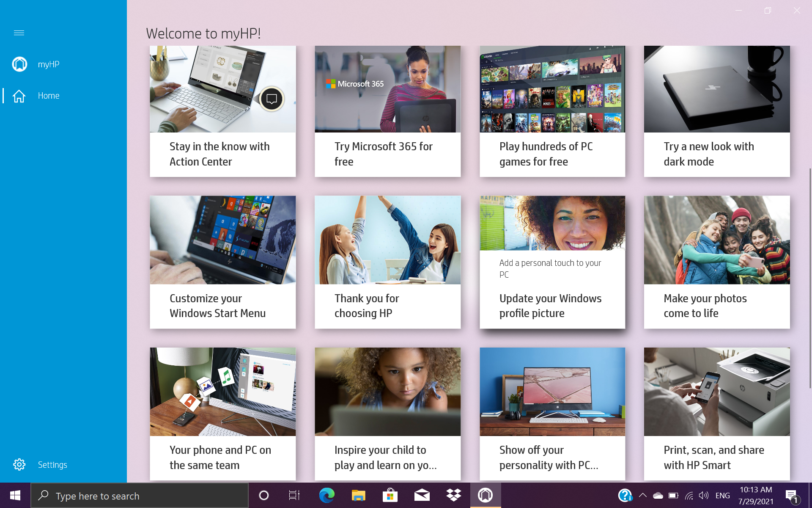Click 'Update your Windows profile picture'
This screenshot has height=508, width=812.
pyautogui.click(x=550, y=306)
